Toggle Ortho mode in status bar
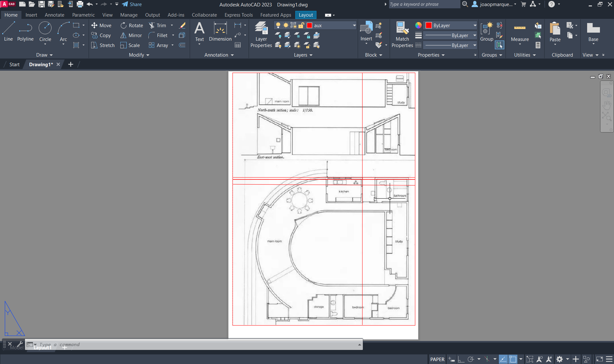The width and height of the screenshot is (614, 364). [x=461, y=359]
